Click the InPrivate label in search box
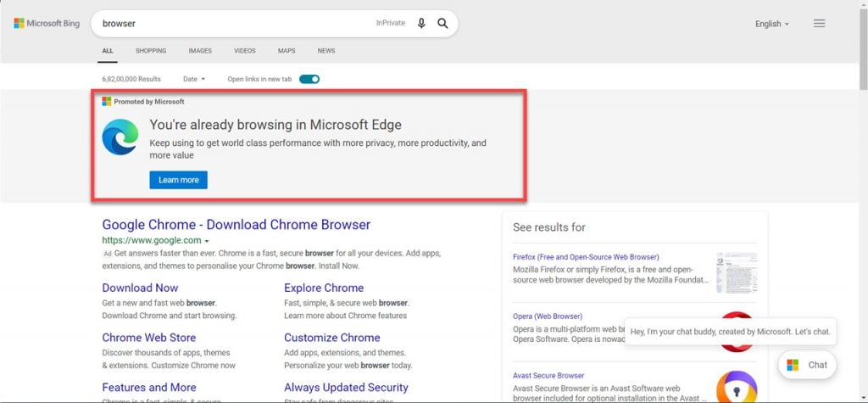 click(391, 23)
